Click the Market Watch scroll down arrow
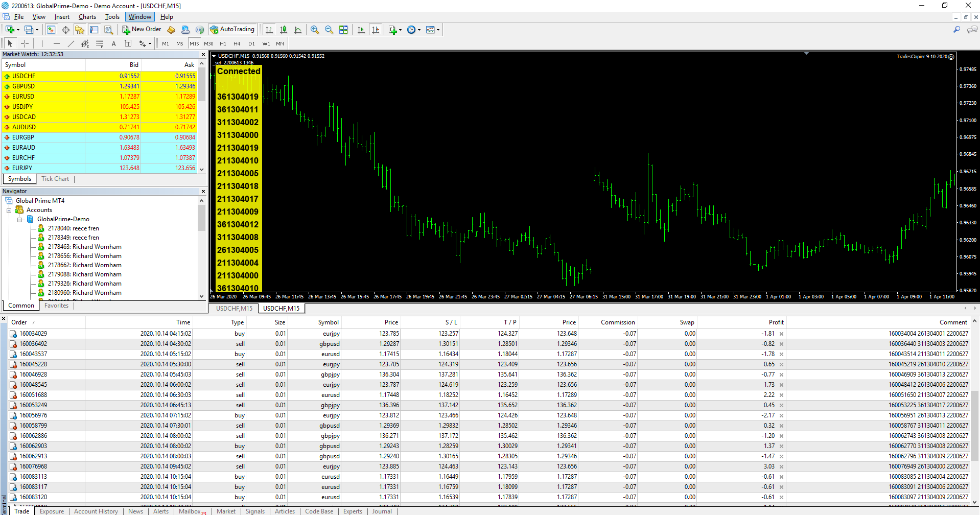 click(202, 169)
